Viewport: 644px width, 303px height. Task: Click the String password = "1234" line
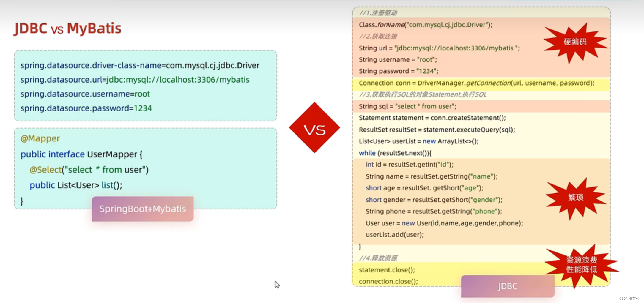point(399,71)
